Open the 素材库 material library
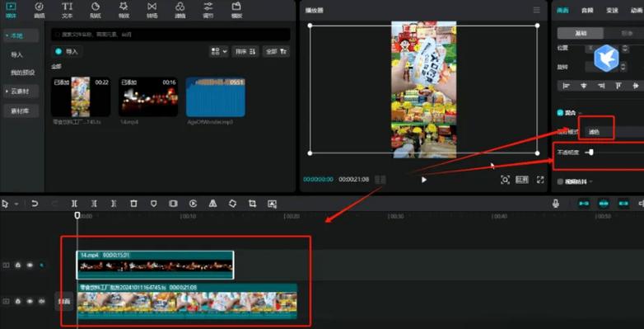The image size is (644, 329). pyautogui.click(x=21, y=110)
